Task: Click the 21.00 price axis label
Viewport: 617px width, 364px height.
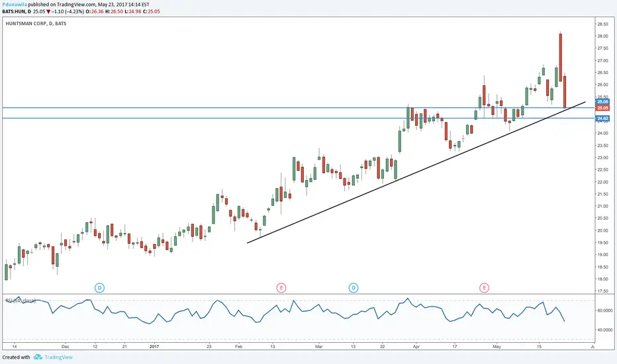Action: [602, 206]
